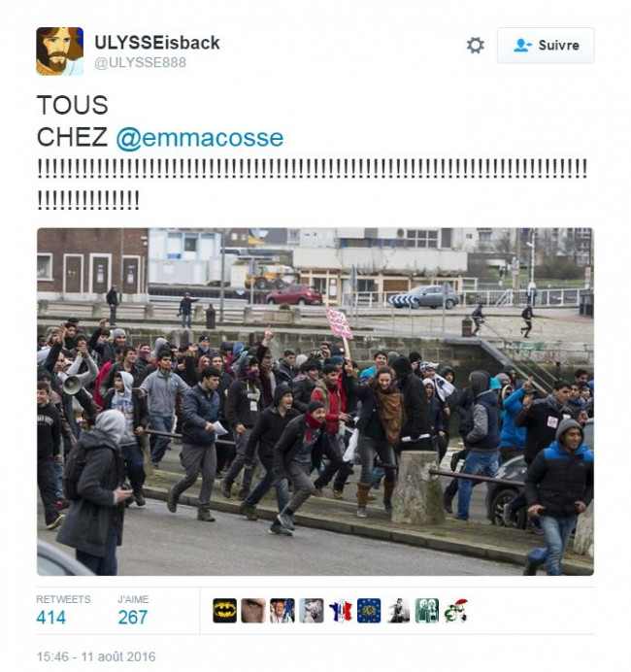Viewport: 631px width, 672px height.
Task: Open the French flag map avatar
Action: 340,610
